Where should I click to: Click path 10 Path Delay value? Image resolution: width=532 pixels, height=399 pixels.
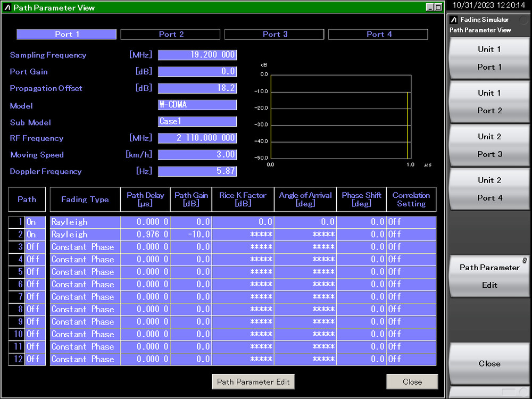(145, 334)
